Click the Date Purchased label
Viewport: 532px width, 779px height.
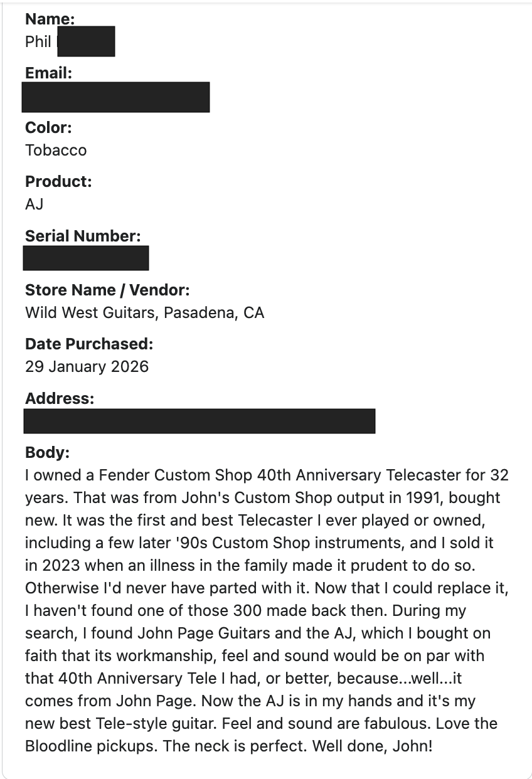89,344
